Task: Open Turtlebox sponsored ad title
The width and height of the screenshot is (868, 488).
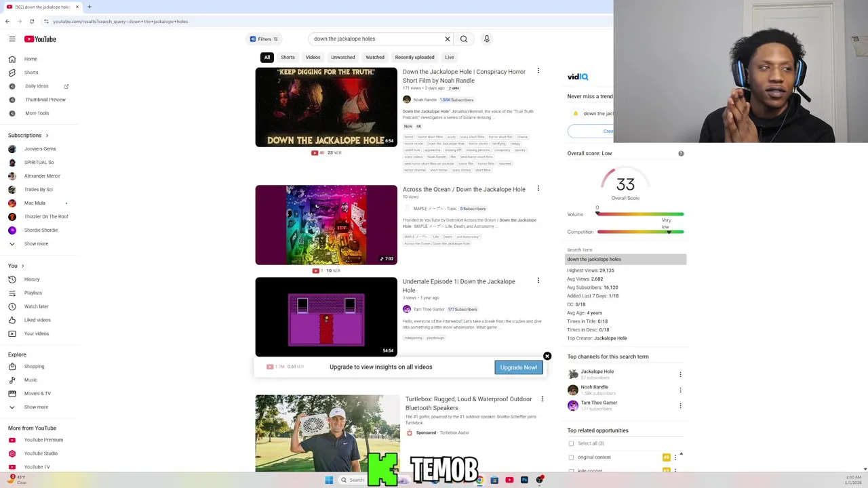Action: click(469, 403)
